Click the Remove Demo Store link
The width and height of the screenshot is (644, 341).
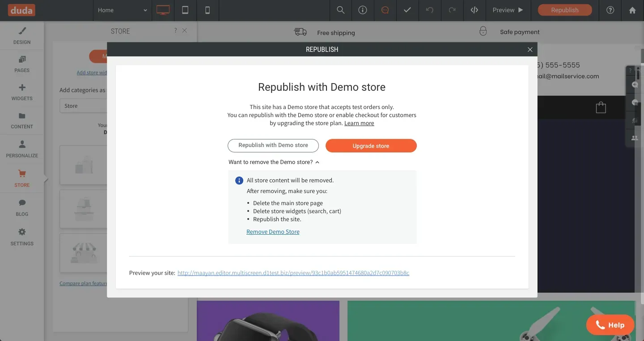[273, 232]
